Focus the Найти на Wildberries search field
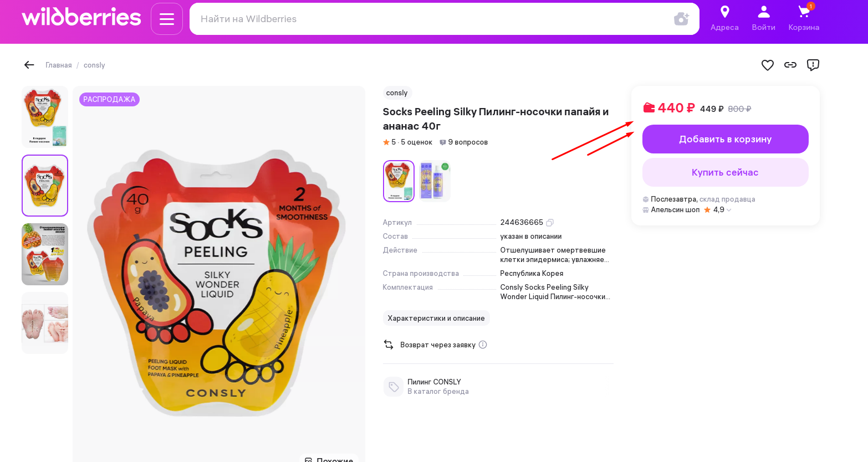Image resolution: width=868 pixels, height=462 pixels. pyautogui.click(x=432, y=19)
